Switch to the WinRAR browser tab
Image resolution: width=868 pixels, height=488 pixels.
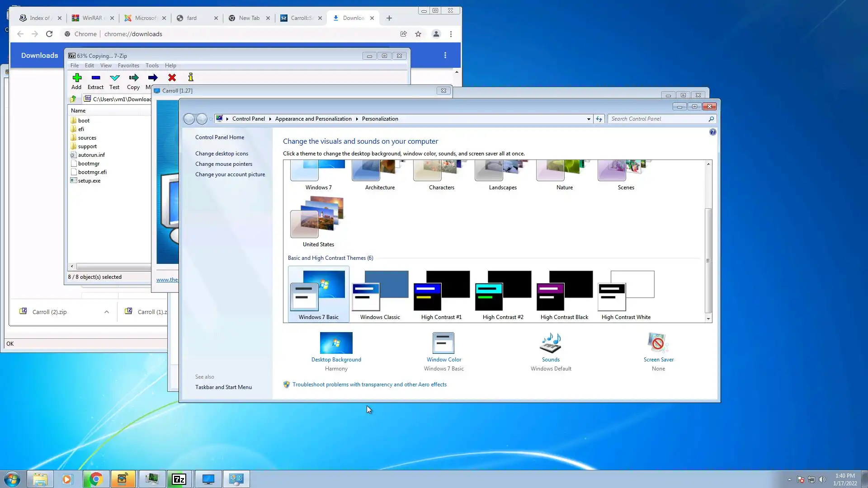[x=92, y=18]
